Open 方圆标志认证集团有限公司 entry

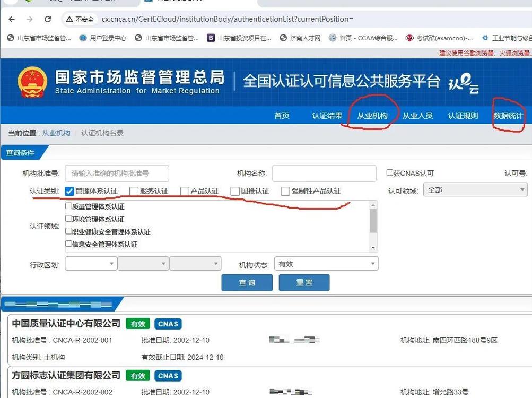click(x=66, y=375)
